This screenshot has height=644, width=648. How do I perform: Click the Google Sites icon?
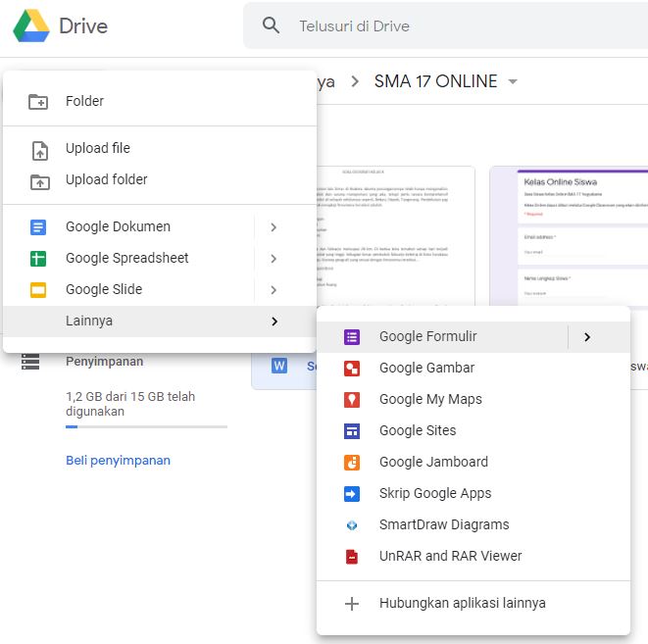[352, 431]
